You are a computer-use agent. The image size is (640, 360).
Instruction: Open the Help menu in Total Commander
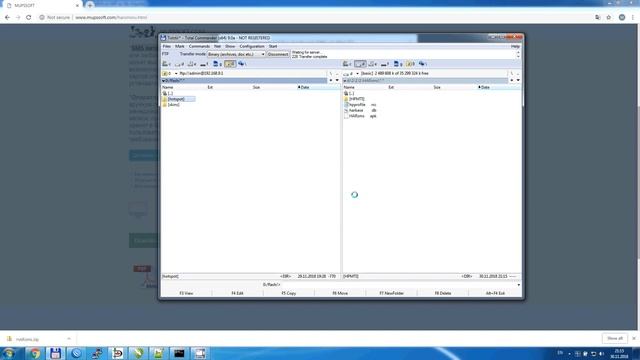pyautogui.click(x=515, y=47)
